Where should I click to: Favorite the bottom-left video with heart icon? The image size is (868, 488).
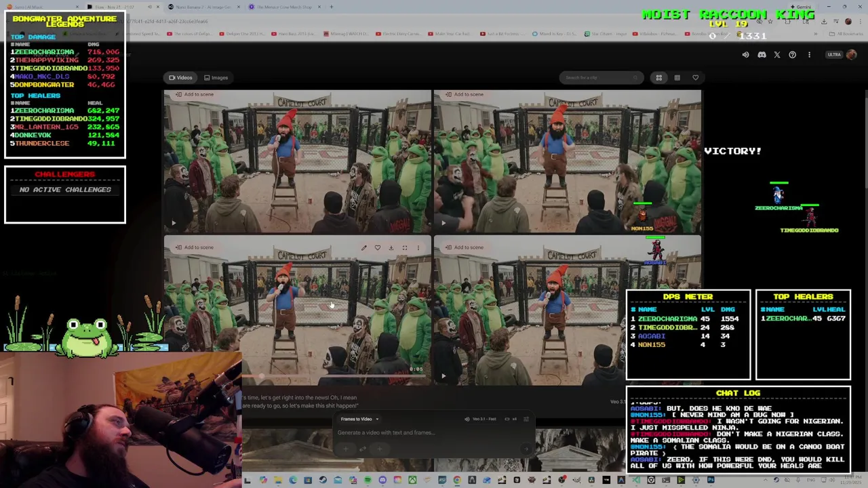tap(378, 248)
